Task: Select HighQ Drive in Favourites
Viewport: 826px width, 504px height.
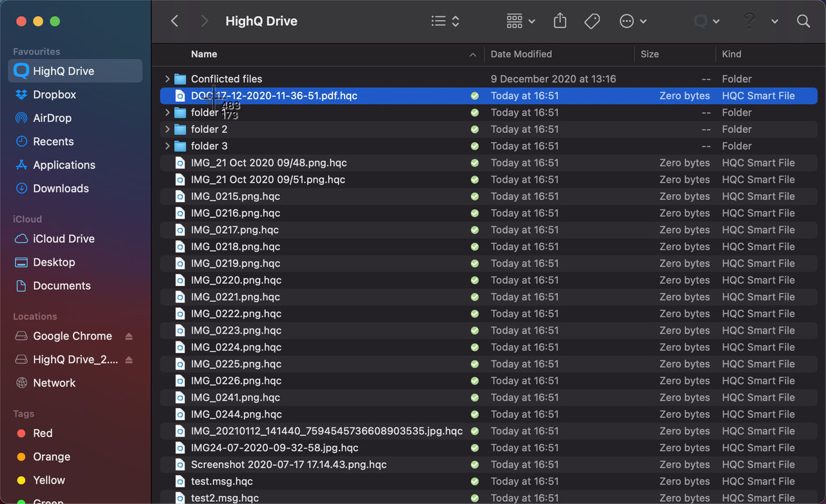Action: (75, 71)
